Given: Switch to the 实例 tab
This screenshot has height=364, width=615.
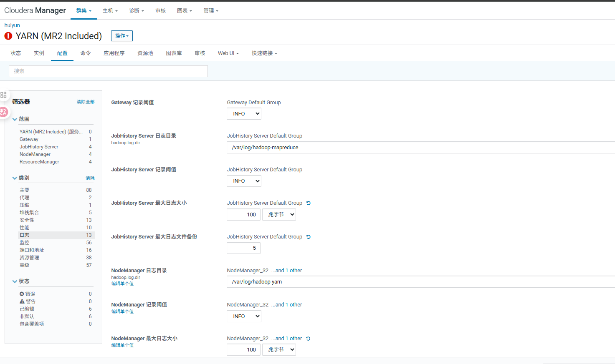Looking at the screenshot, I should coord(39,53).
